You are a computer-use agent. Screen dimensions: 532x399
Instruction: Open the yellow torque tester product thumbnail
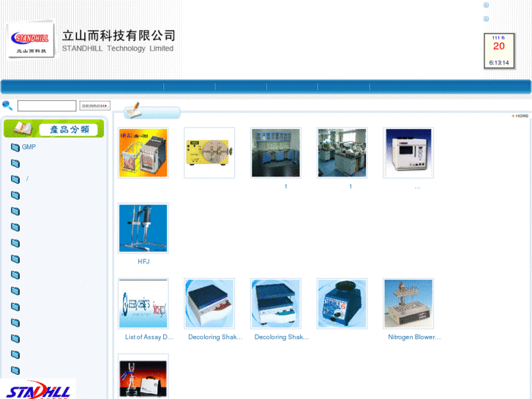[x=209, y=153]
